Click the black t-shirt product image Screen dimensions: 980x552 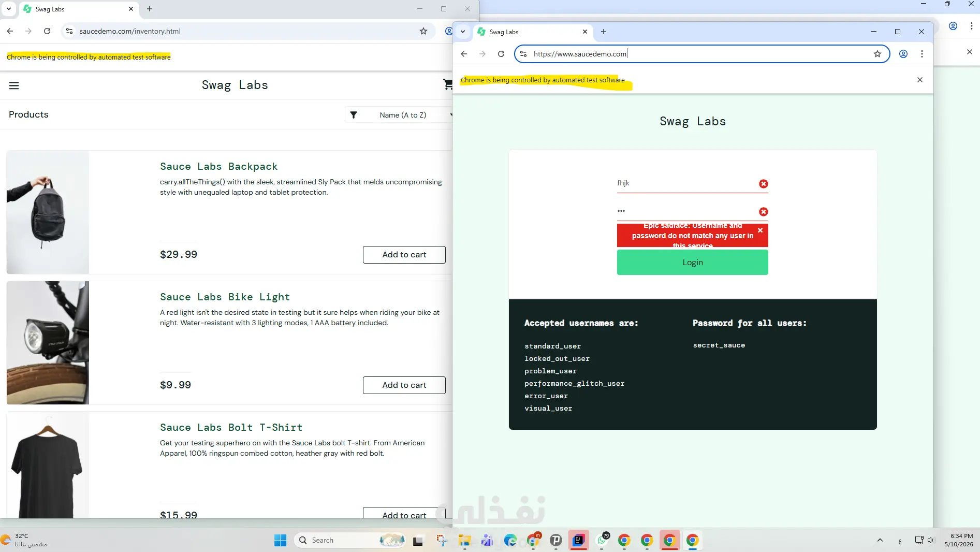coord(48,465)
